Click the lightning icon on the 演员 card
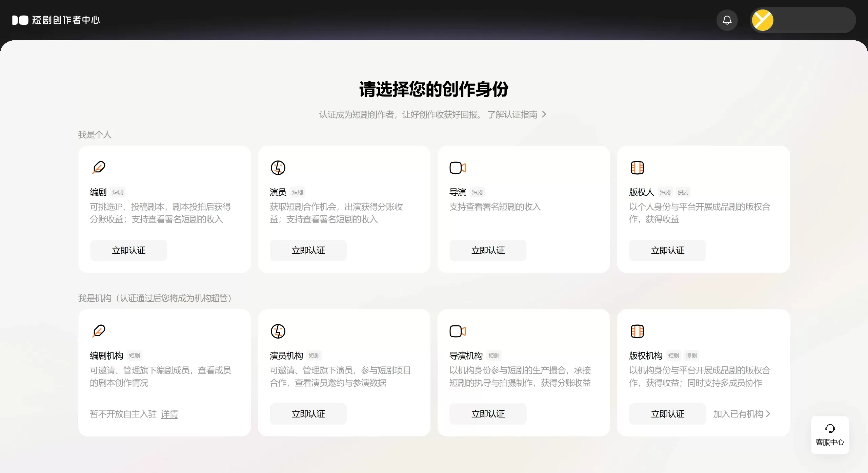 click(278, 168)
